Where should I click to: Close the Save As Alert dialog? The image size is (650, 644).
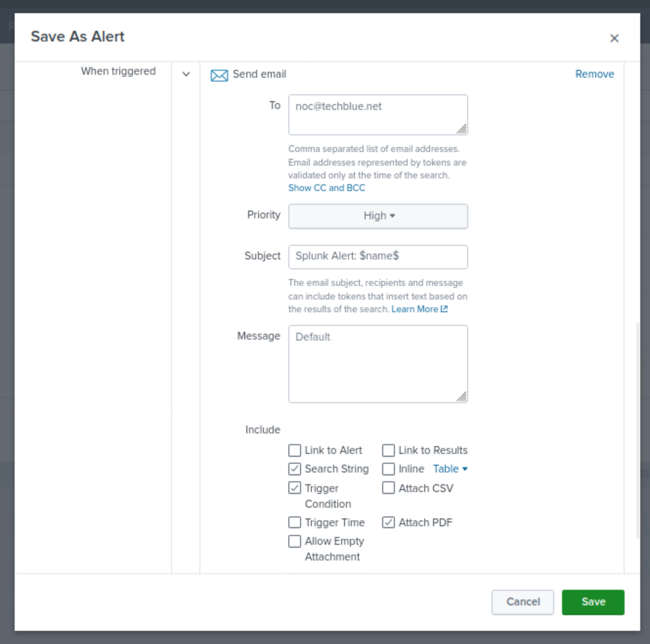tap(614, 38)
